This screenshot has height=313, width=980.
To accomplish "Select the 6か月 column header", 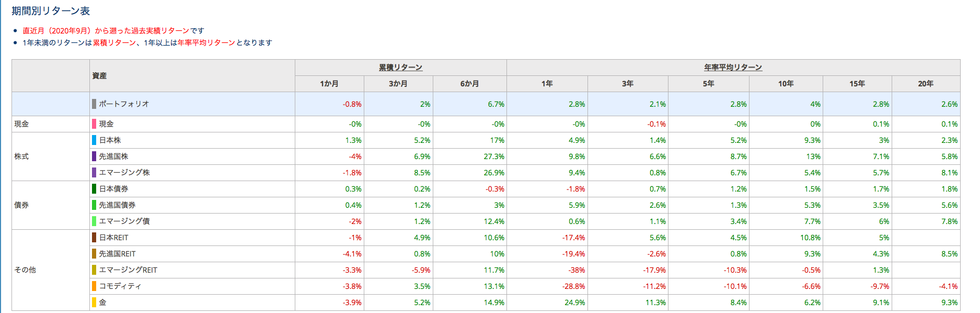I will [469, 84].
